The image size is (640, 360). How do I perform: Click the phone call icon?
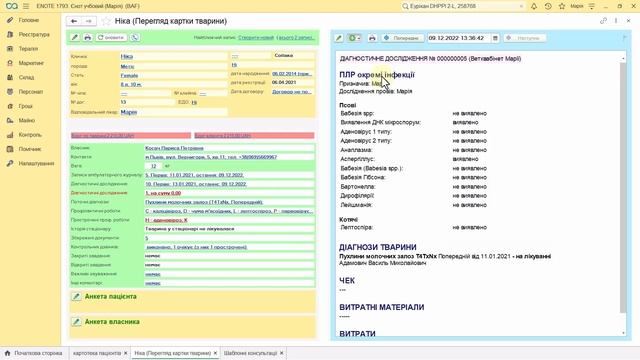tap(135, 38)
